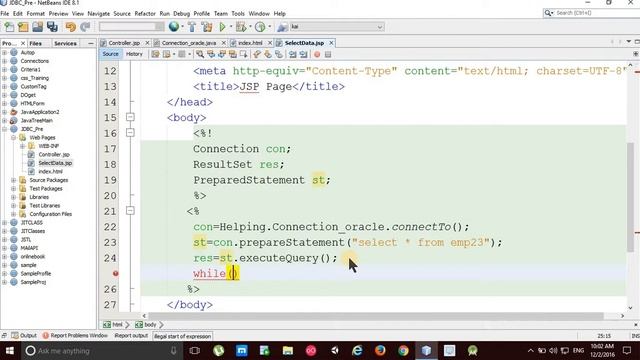Image resolution: width=640 pixels, height=360 pixels.
Task: Click the Save All toolbar icon
Action: [52, 27]
